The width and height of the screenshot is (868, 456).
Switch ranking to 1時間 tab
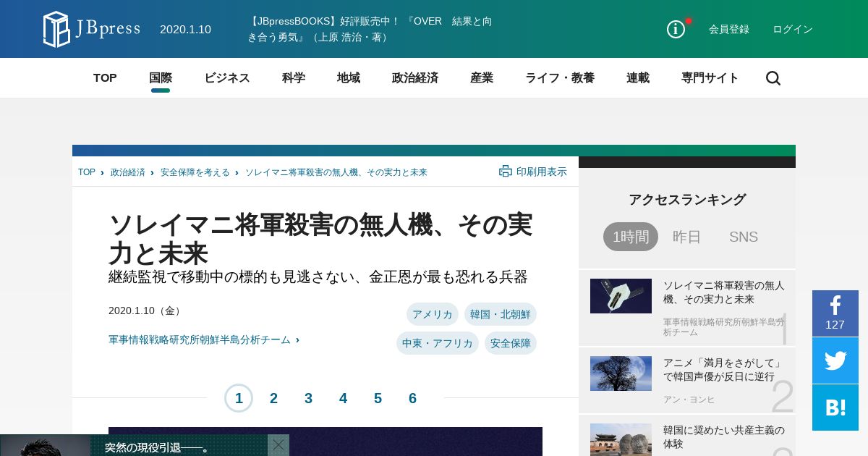[x=631, y=237]
